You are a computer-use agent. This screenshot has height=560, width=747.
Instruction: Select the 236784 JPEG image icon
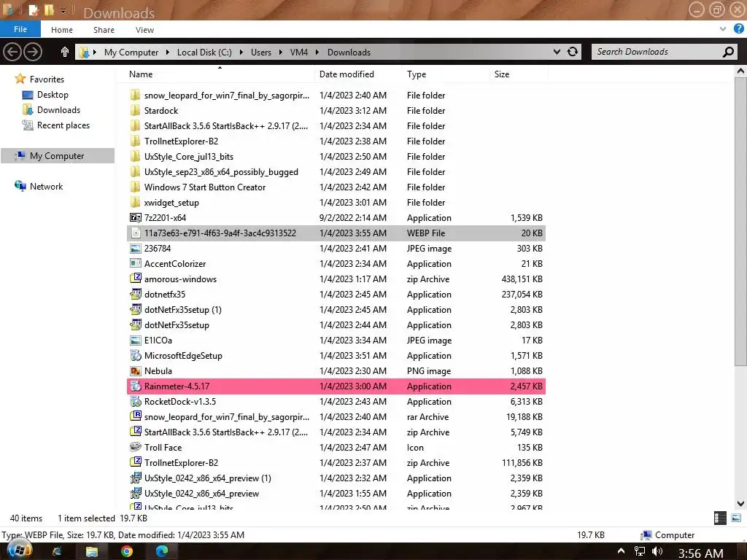[135, 248]
